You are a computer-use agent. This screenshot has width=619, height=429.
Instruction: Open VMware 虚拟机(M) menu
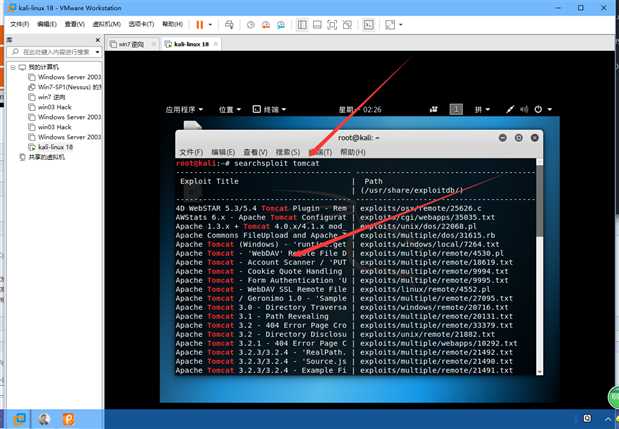(107, 24)
